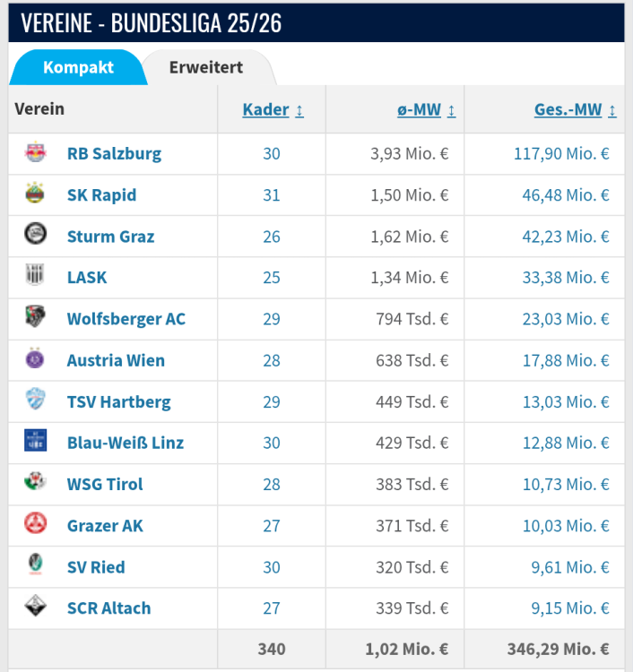The height and width of the screenshot is (672, 633).
Task: Click the Grazer AK red crest
Action: point(35,524)
